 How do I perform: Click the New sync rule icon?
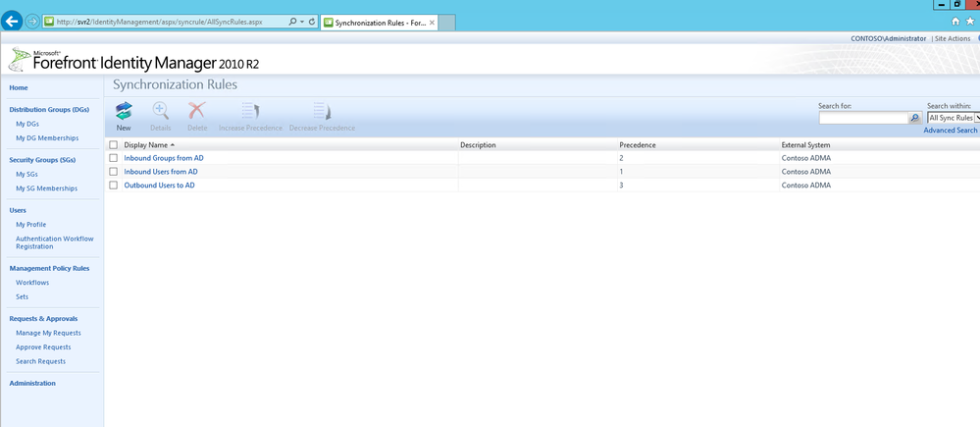click(x=124, y=112)
